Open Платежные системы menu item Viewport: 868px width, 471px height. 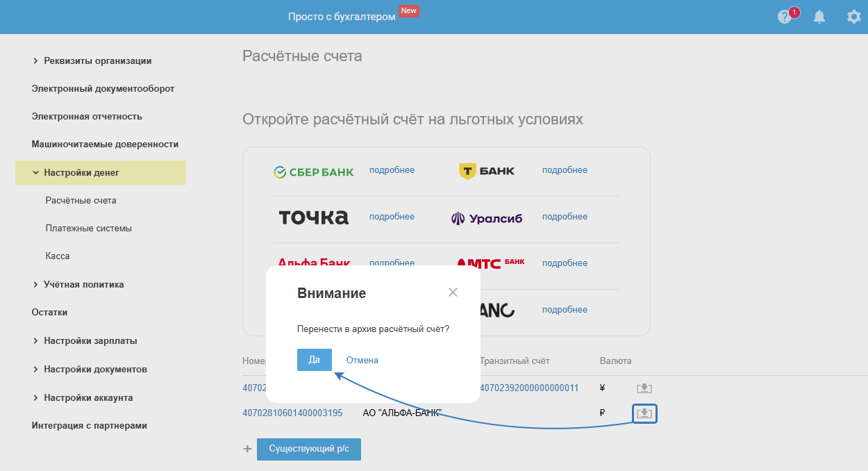click(88, 228)
